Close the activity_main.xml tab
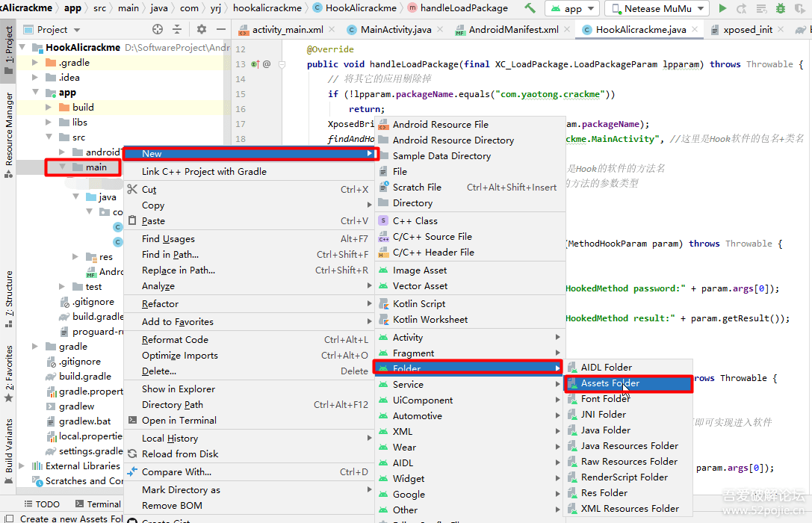 click(x=332, y=30)
